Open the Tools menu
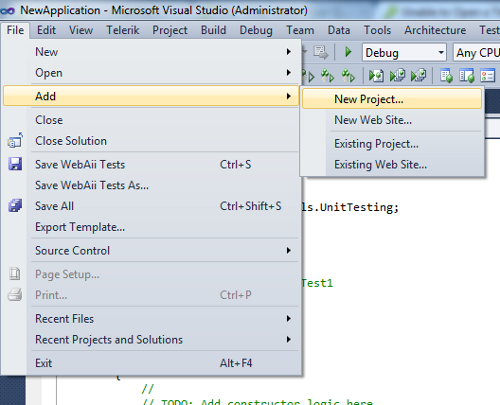This screenshot has height=405, width=500. coord(377,30)
